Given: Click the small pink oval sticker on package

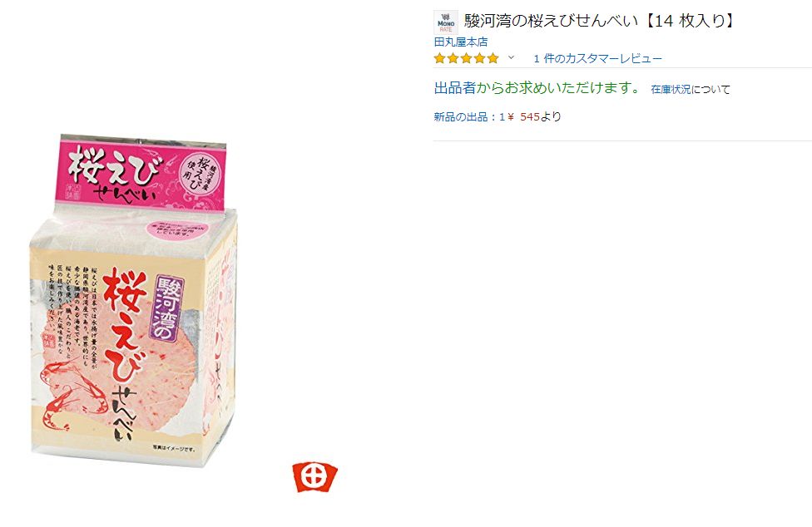Looking at the screenshot, I should click(178, 230).
